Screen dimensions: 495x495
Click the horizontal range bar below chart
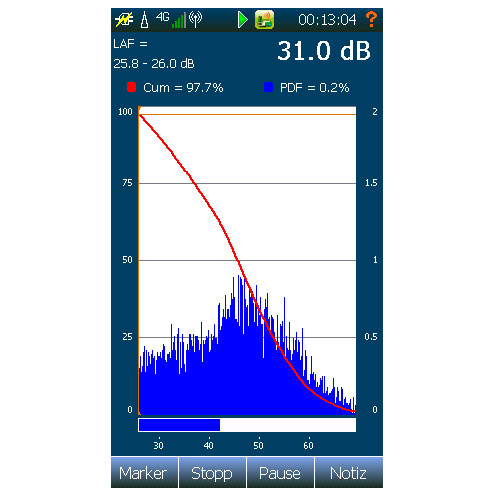point(247,425)
